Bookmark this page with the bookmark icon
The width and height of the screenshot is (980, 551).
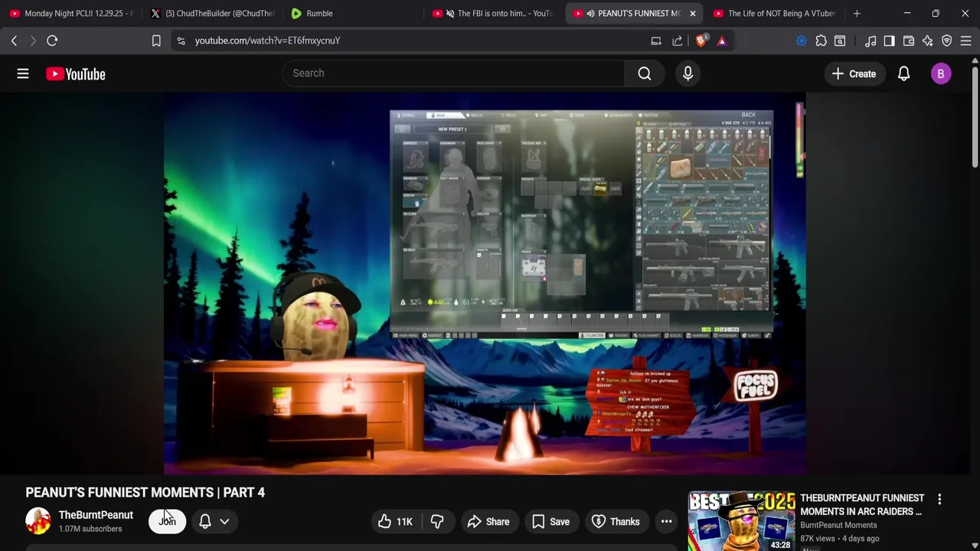(156, 41)
